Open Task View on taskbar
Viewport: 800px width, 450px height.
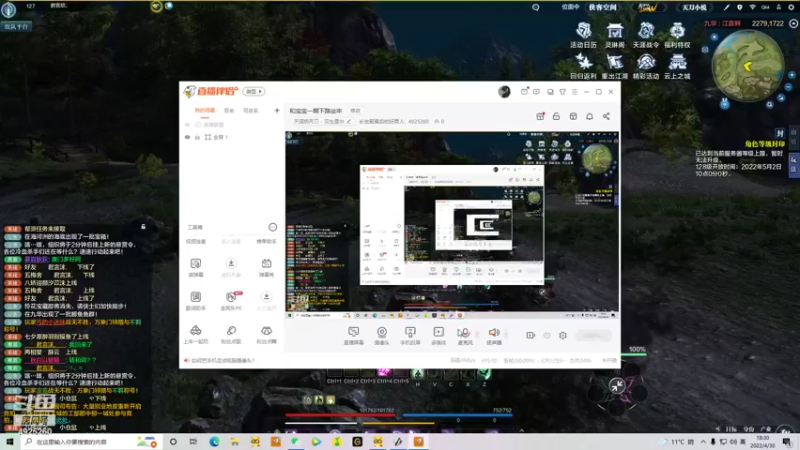[193, 442]
